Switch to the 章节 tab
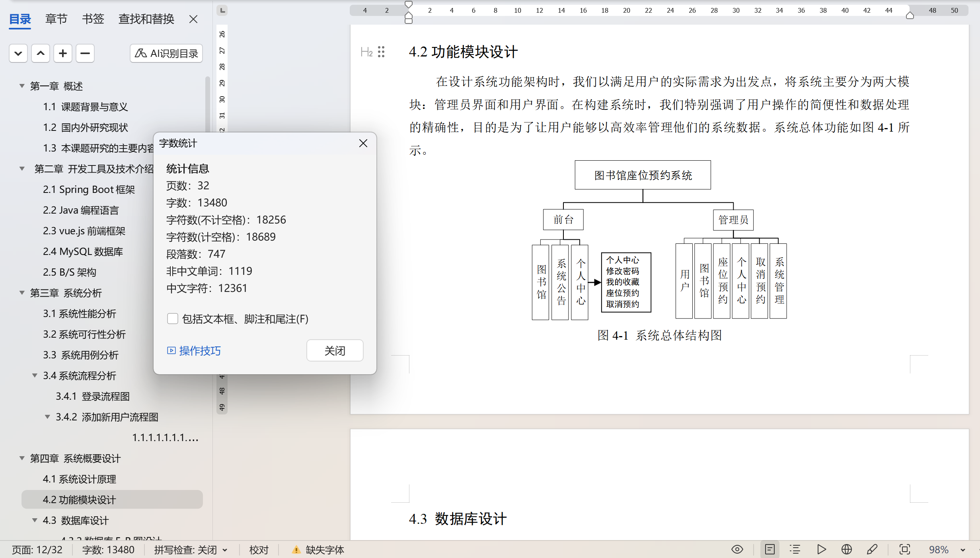 click(x=56, y=19)
